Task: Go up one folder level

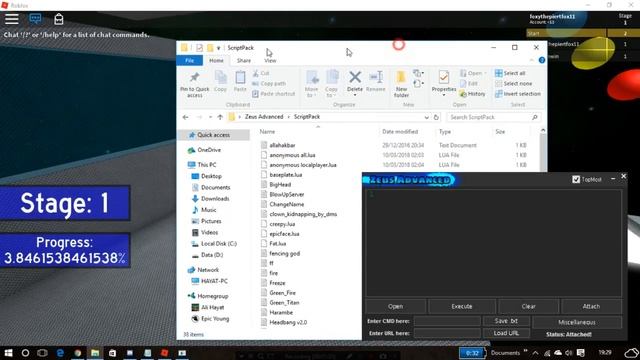Action: coord(220,117)
